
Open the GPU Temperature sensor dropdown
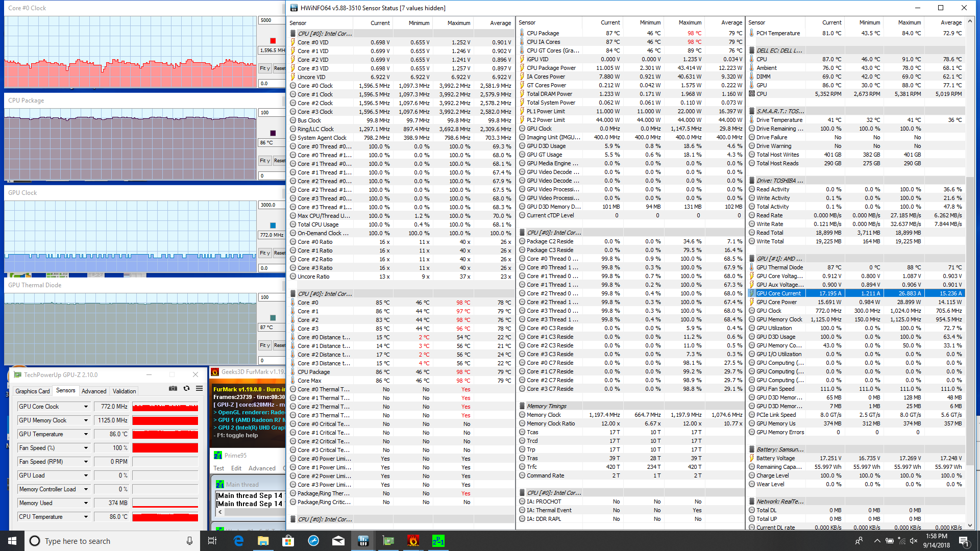tap(86, 434)
